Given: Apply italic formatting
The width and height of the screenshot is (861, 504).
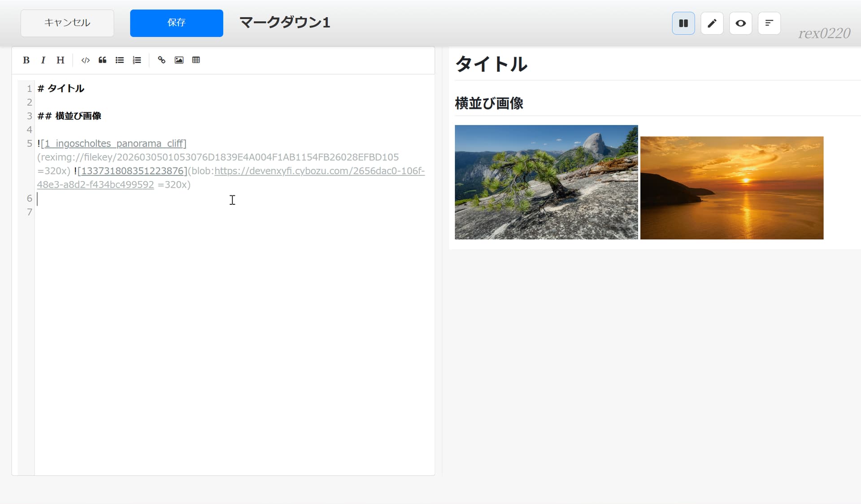Looking at the screenshot, I should point(43,60).
